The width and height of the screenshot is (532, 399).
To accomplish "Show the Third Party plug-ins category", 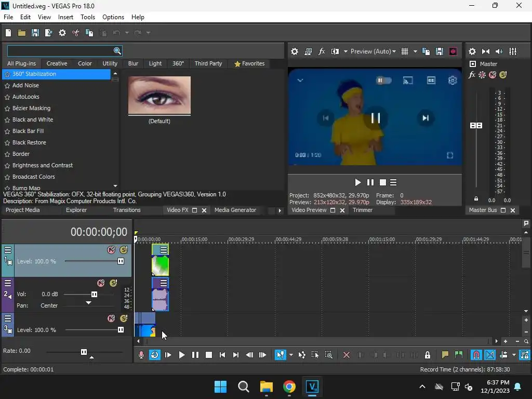I will click(x=208, y=63).
